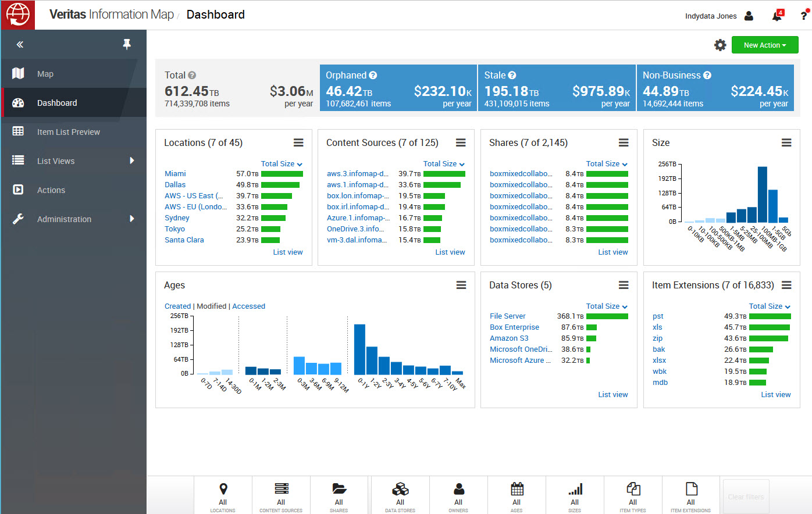Screen dimensions: 812x514
Task: Open Item List Preview
Action: click(69, 132)
